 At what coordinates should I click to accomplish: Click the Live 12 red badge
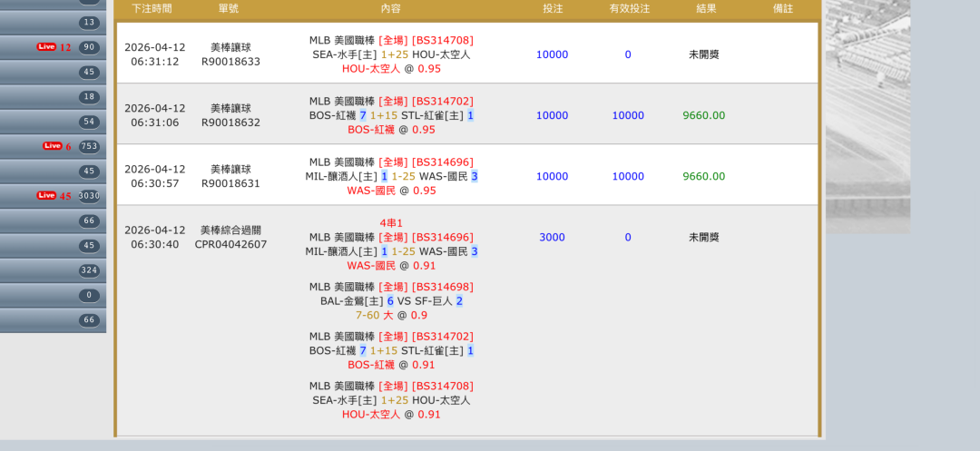point(54,47)
